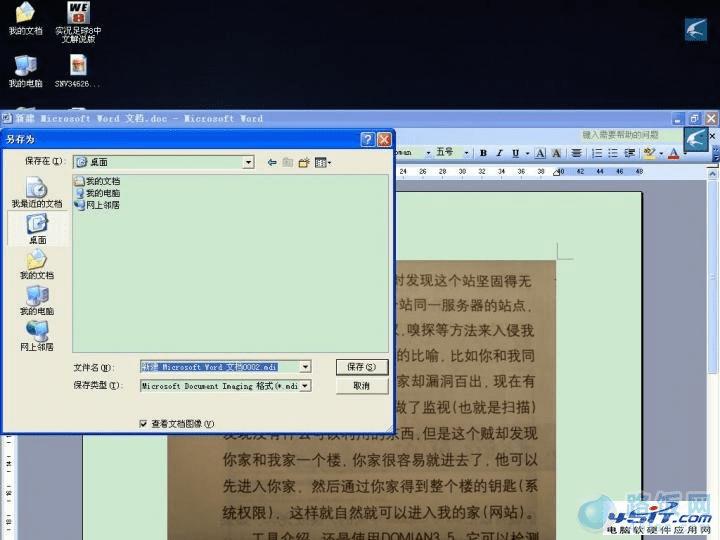Click the bird icon at desktop top right
This screenshot has width=720, height=540.
point(696,29)
